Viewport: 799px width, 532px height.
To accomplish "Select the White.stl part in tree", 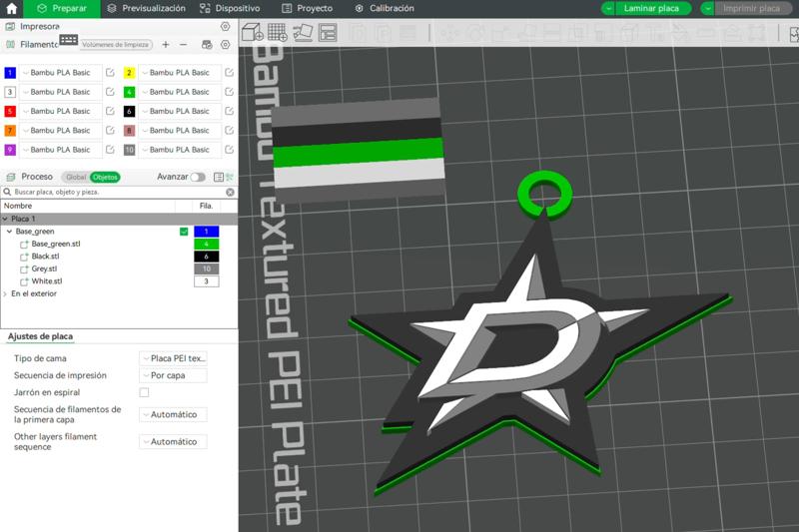I will [x=47, y=281].
